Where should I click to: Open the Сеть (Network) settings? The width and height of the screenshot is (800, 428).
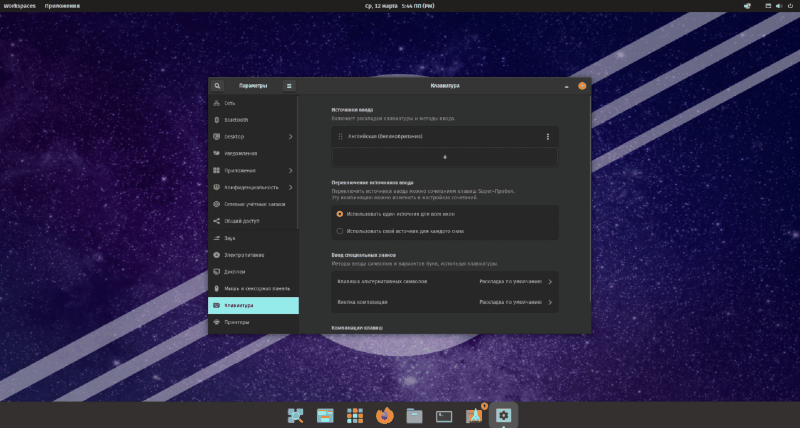point(253,103)
